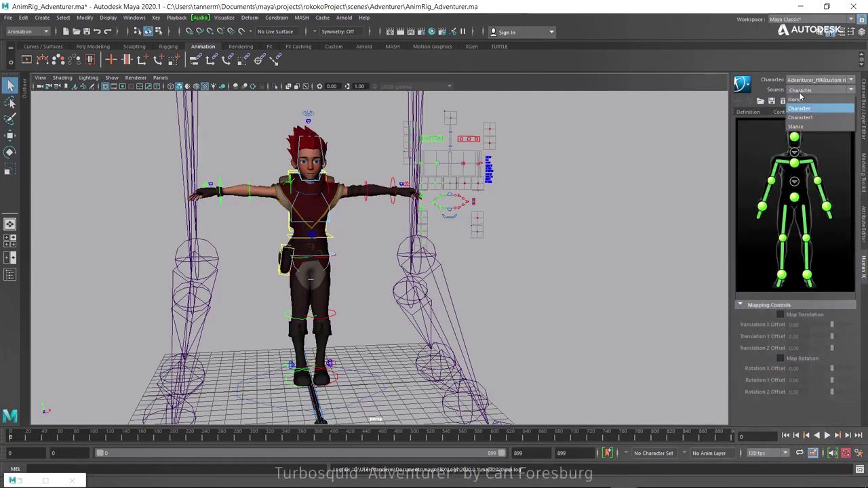Select the Playblast icon on Animation shelf
Screen dimensions: 868x488
26,60
